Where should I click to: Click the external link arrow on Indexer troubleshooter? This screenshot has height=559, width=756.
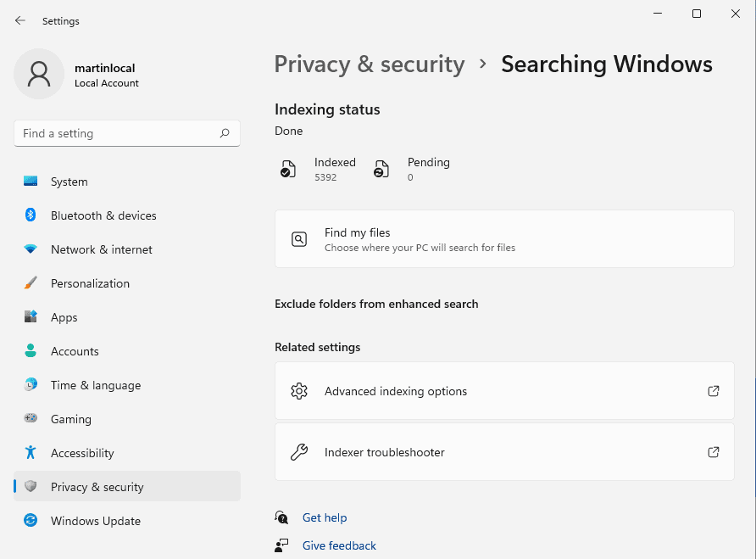tap(714, 452)
